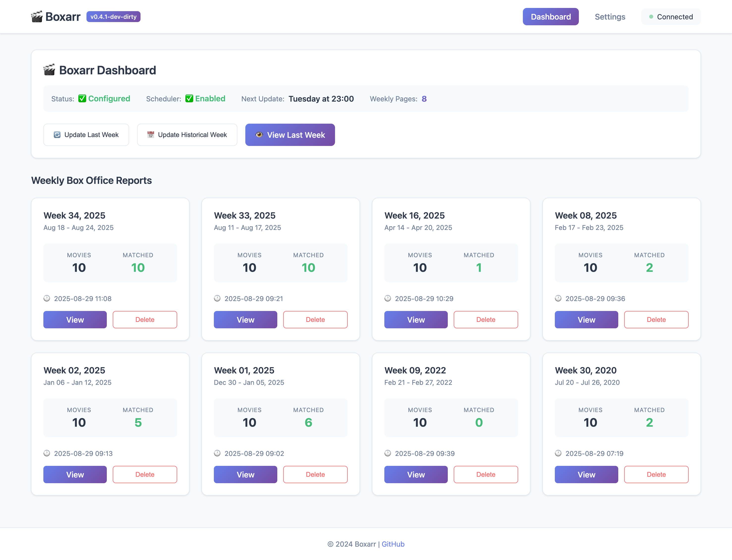Delete the Week 08, 2025 report
Image resolution: width=732 pixels, height=560 pixels.
(656, 320)
